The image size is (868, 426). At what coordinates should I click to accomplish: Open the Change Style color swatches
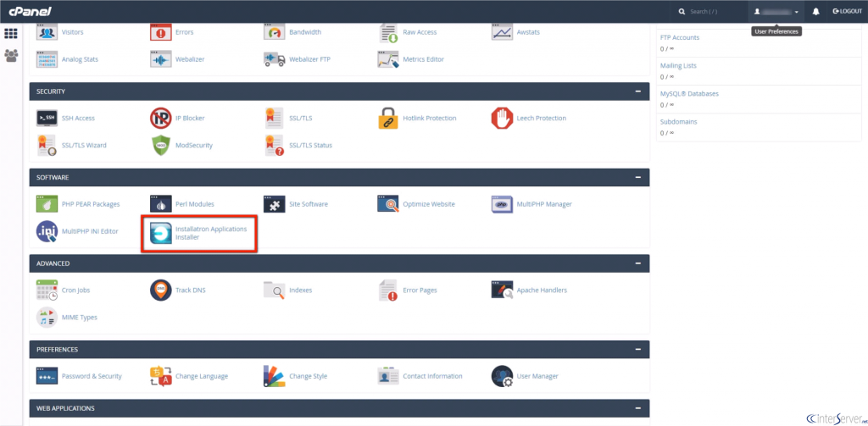(x=274, y=376)
